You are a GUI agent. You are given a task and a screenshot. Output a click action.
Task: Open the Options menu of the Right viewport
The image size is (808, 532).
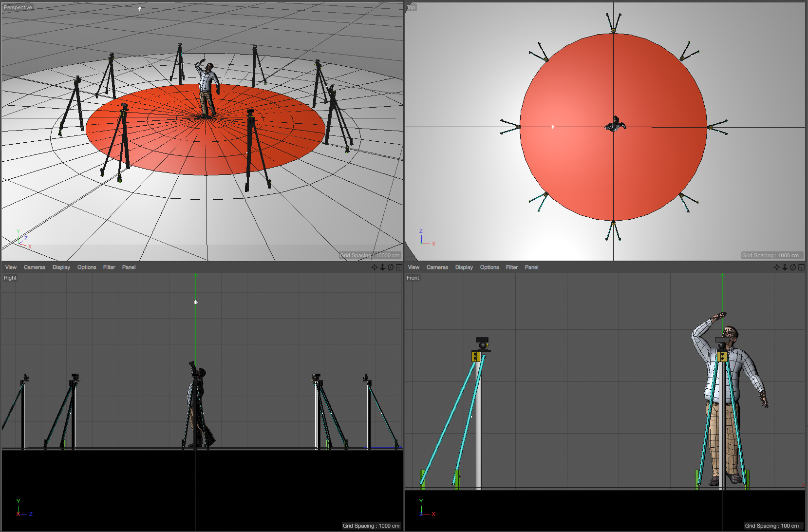(x=87, y=267)
